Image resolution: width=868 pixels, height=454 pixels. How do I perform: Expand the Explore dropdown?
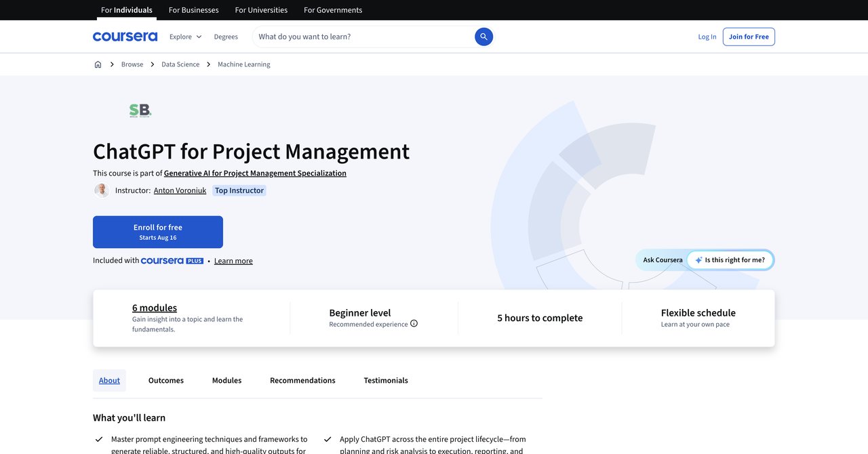tap(185, 37)
